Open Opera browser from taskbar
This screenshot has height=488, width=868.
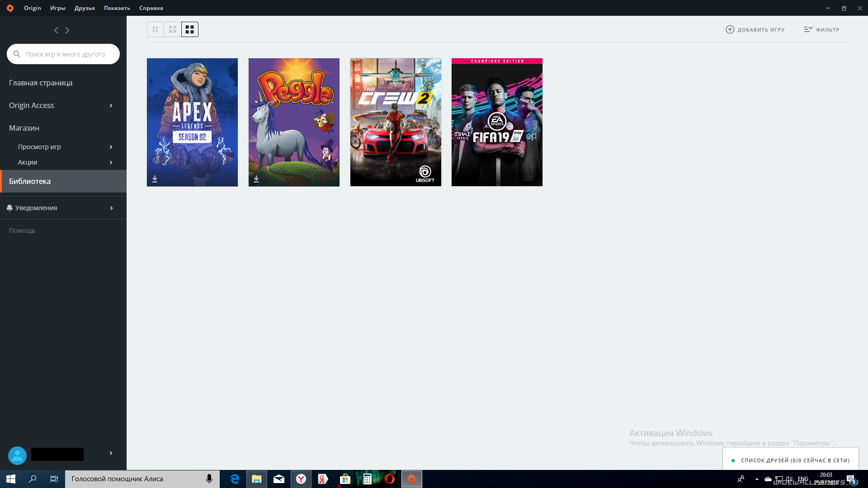pyautogui.click(x=390, y=479)
